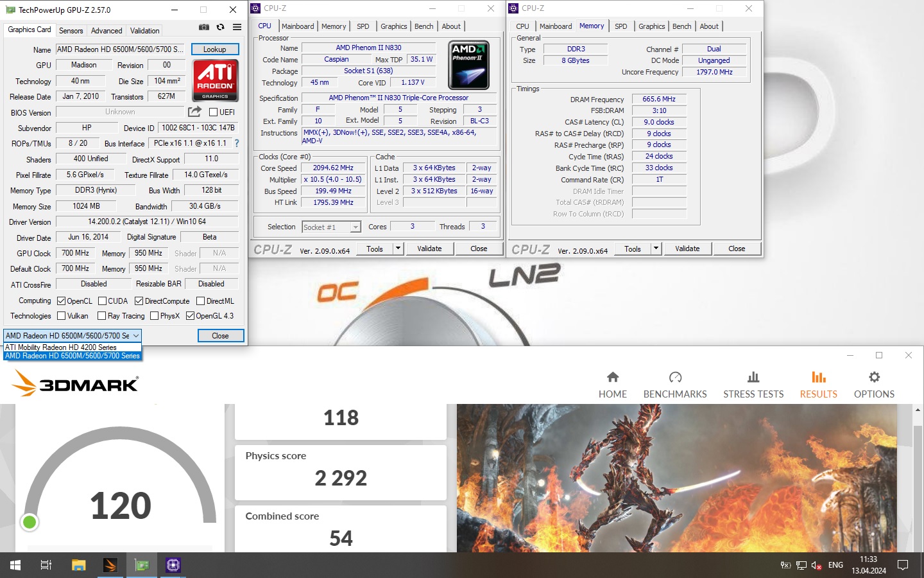This screenshot has width=924, height=578.
Task: Click the muted volume tray icon
Action: click(x=817, y=565)
